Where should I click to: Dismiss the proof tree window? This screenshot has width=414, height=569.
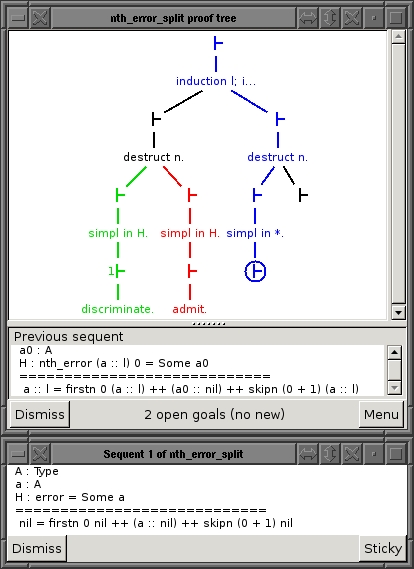[x=40, y=414]
